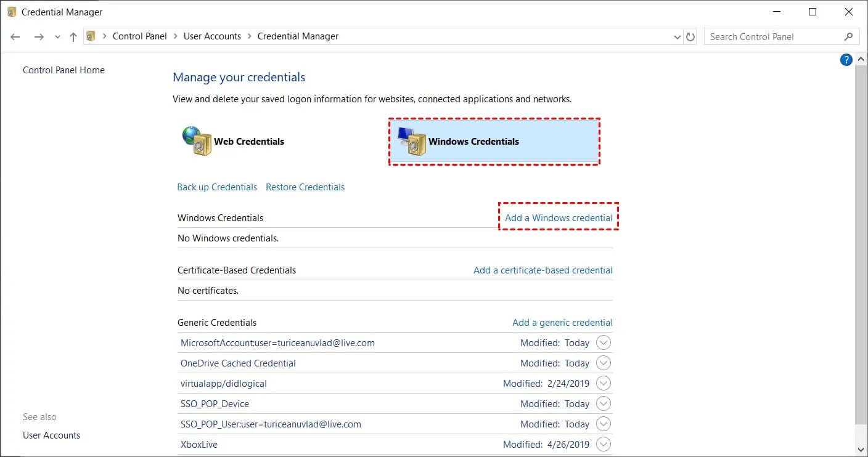This screenshot has width=868, height=457.
Task: Click the forward navigation arrow
Action: click(x=39, y=37)
